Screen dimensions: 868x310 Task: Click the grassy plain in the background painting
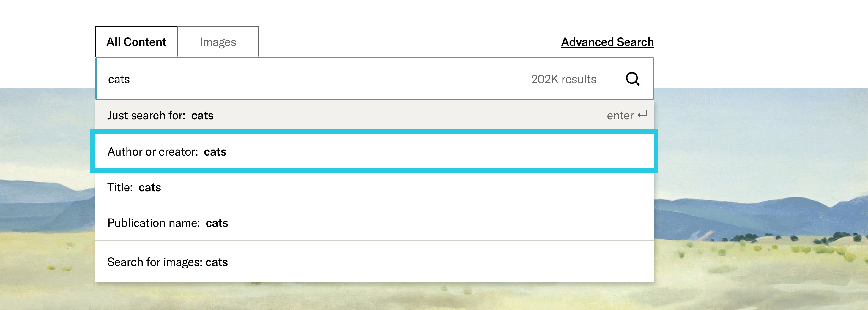(741, 276)
